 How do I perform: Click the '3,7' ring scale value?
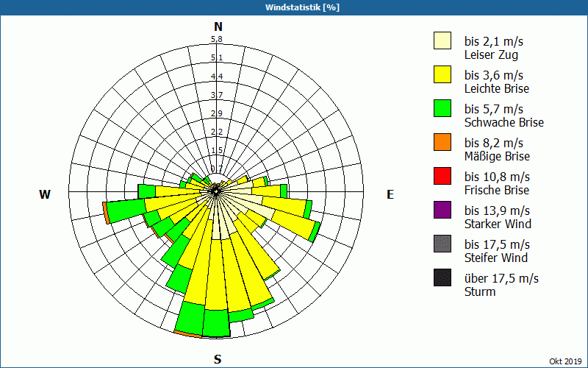[x=217, y=95]
